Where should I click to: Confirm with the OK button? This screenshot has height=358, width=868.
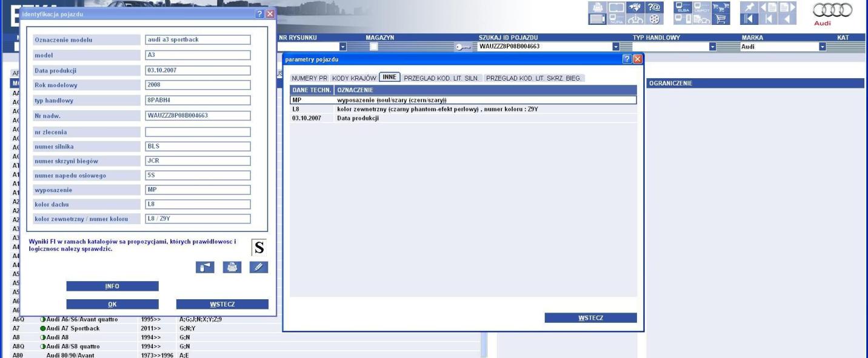[x=112, y=304]
